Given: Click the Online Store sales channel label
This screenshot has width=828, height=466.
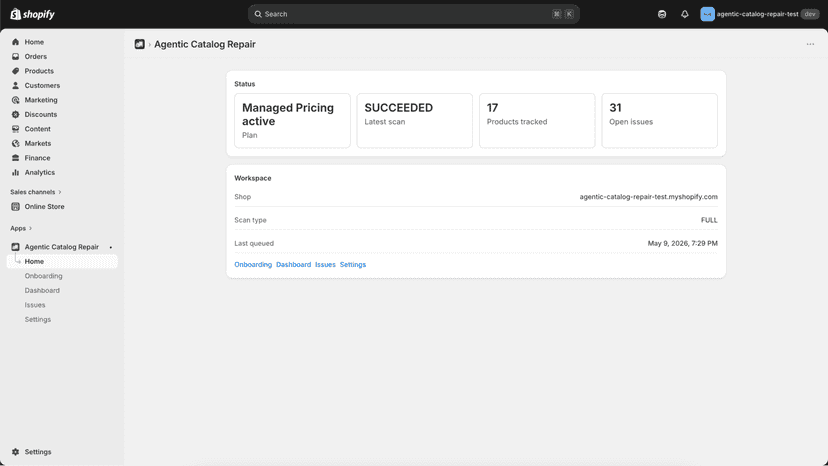Looking at the screenshot, I should click(x=44, y=207).
